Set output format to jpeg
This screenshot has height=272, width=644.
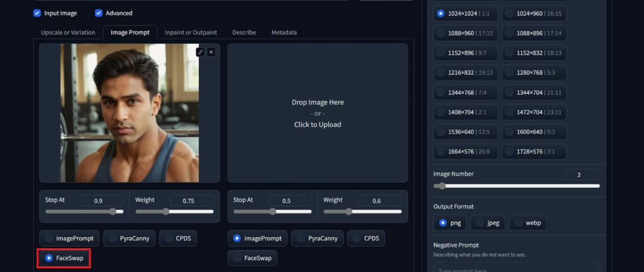487,223
